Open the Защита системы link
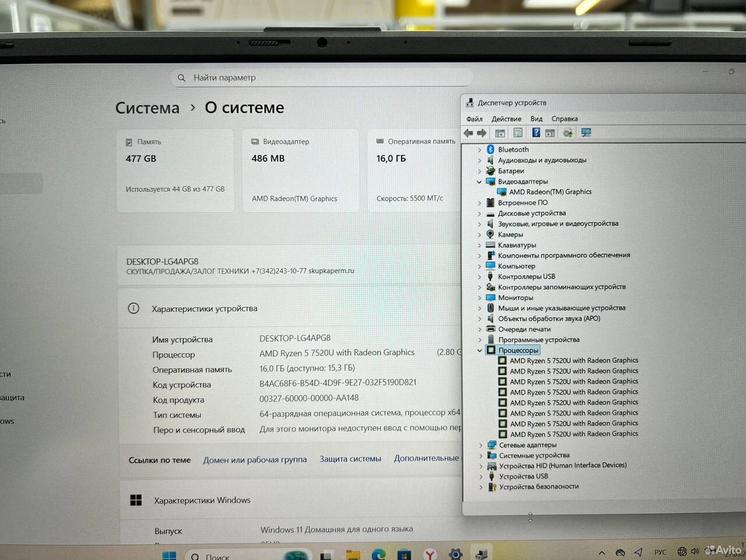 [x=350, y=459]
